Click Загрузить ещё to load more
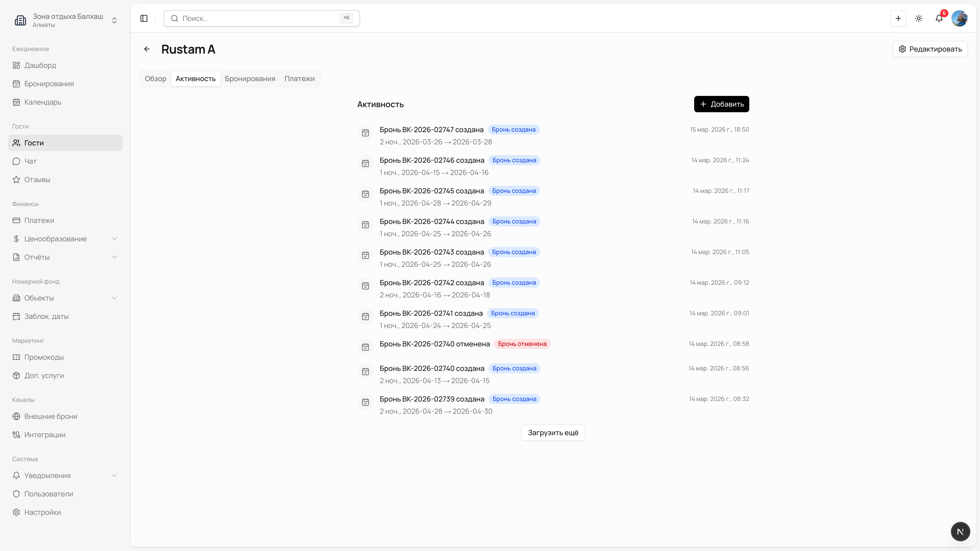Screen dimensions: 980x551 553,433
